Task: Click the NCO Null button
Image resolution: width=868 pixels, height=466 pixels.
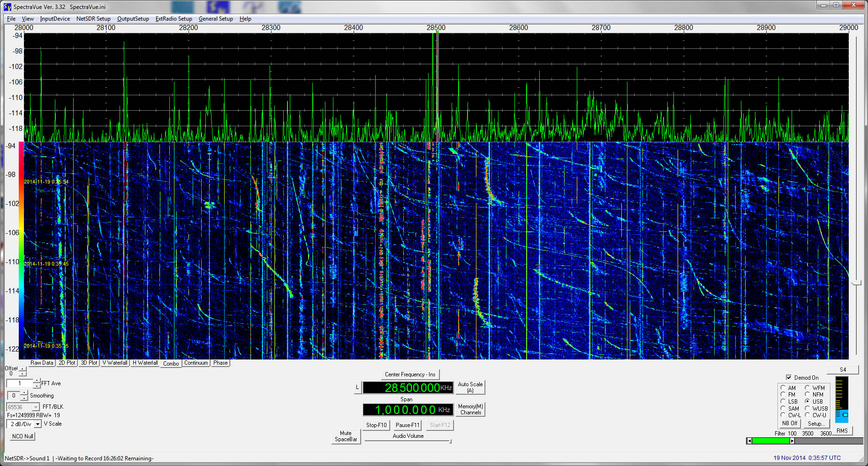Action: pyautogui.click(x=23, y=436)
